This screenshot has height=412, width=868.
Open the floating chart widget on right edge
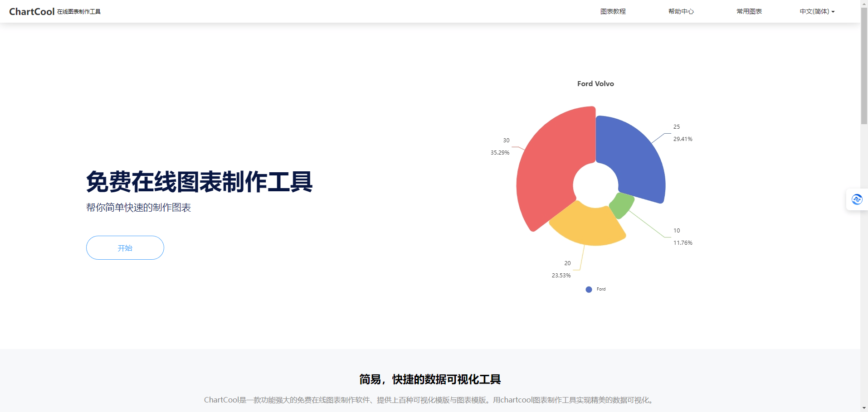(857, 199)
